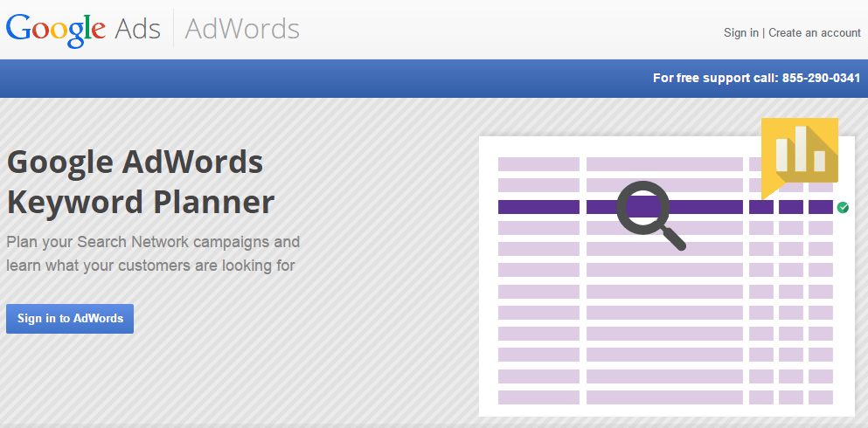The height and width of the screenshot is (428, 868).
Task: Click the magnifying glass icon in the illustration
Action: 648,211
